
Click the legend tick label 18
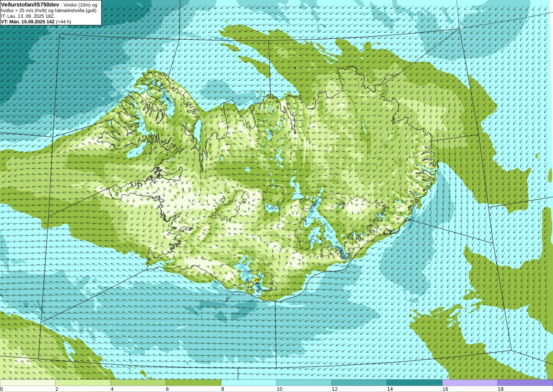click(501, 389)
